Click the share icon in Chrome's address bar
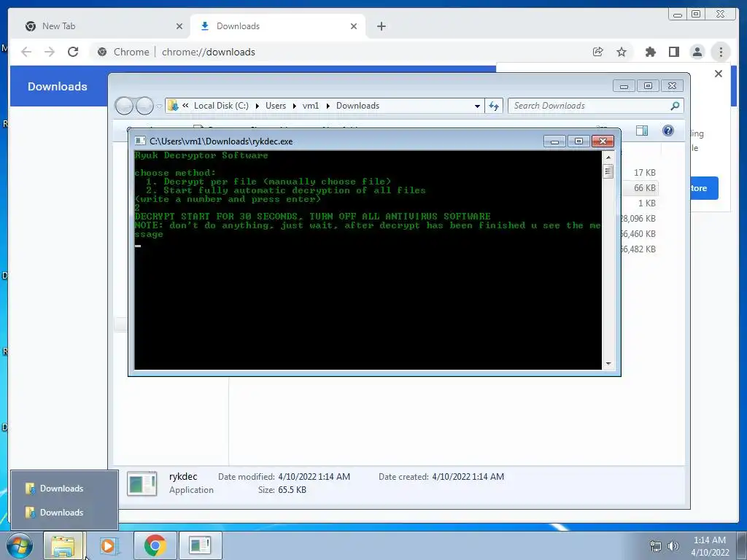Screen dimensions: 747x560 point(598,52)
